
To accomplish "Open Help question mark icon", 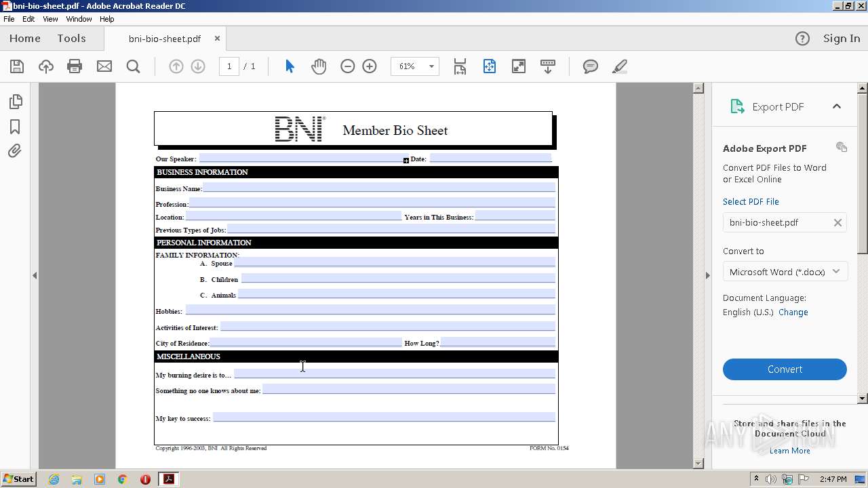I will click(x=802, y=39).
